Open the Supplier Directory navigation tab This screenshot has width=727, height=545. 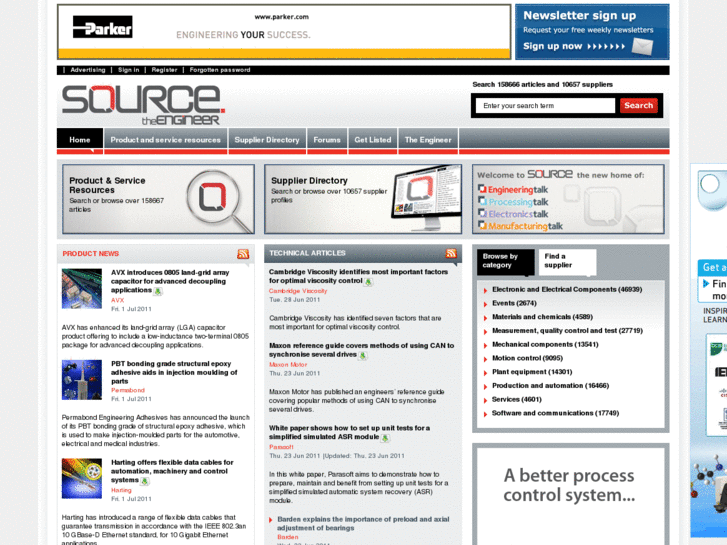point(267,140)
